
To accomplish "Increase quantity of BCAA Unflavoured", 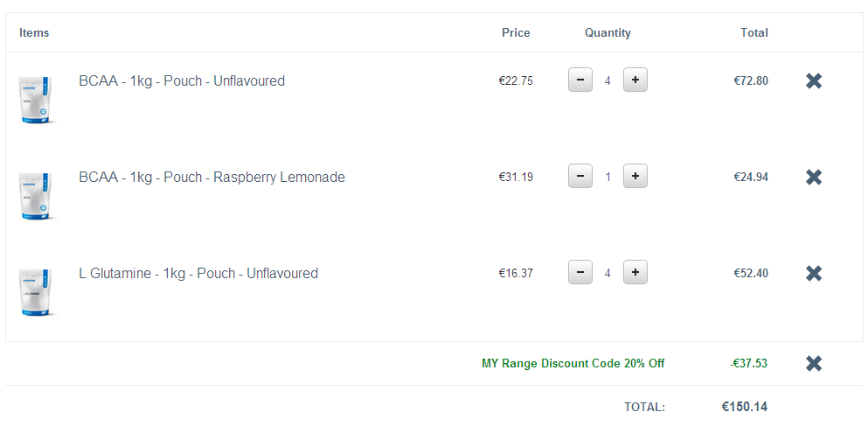I will tap(635, 80).
